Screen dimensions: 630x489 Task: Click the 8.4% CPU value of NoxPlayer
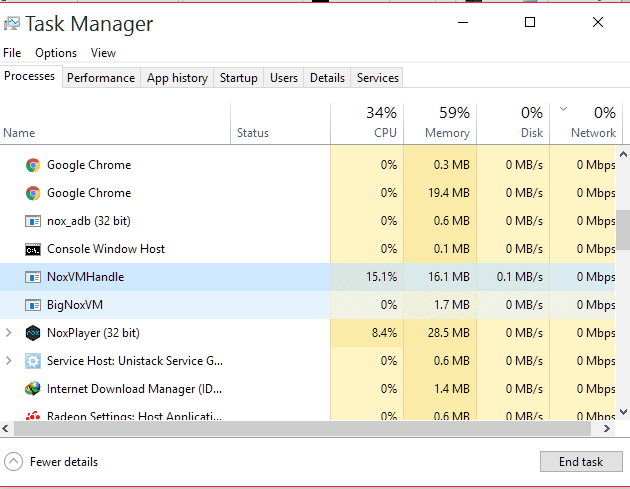[384, 333]
